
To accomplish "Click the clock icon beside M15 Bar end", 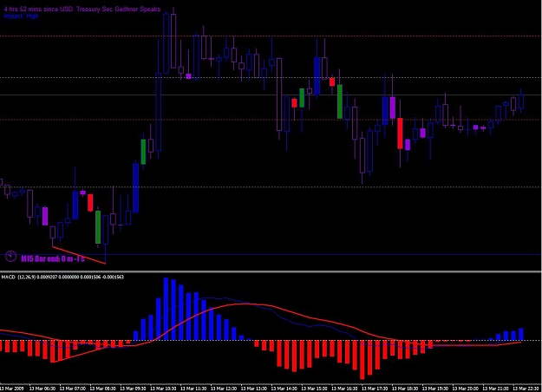I will [10, 256].
